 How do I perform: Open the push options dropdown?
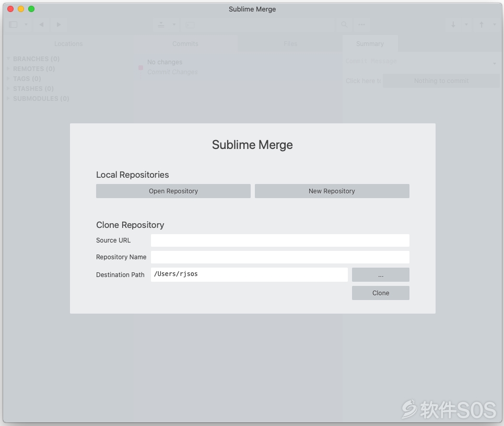[495, 25]
